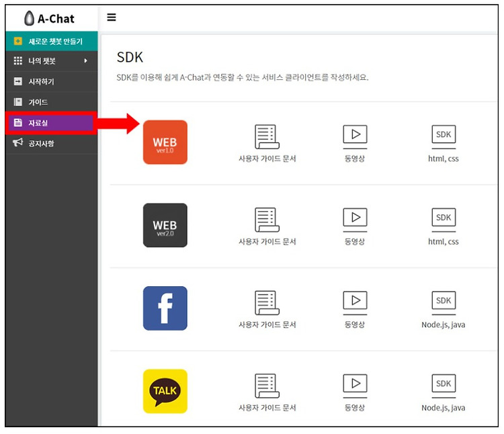The image size is (504, 434).
Task: Click the grid icon beside 나의 챗봇
Action: (18, 60)
